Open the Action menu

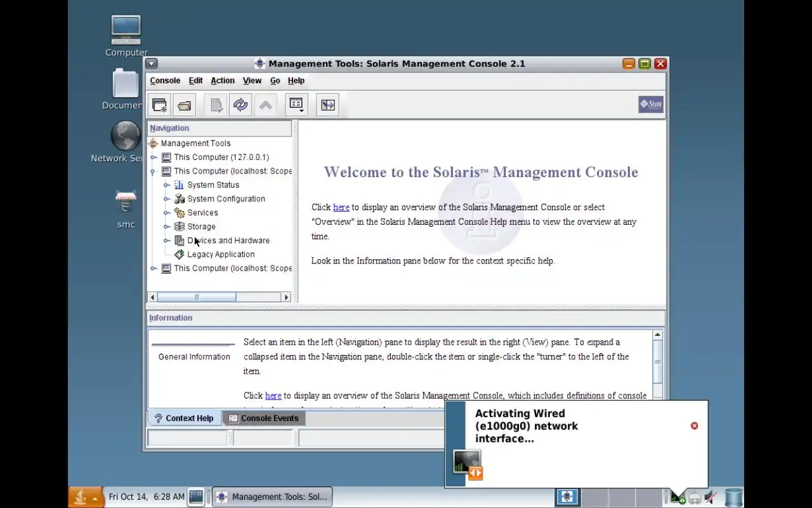point(223,81)
